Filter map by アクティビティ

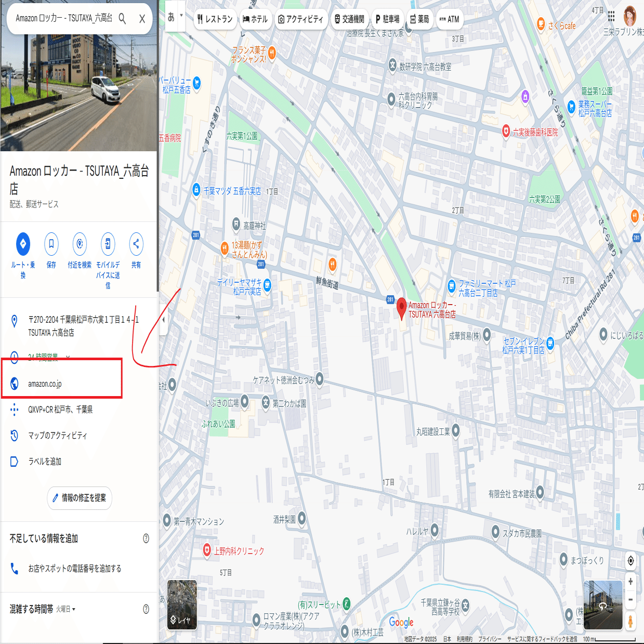click(300, 19)
